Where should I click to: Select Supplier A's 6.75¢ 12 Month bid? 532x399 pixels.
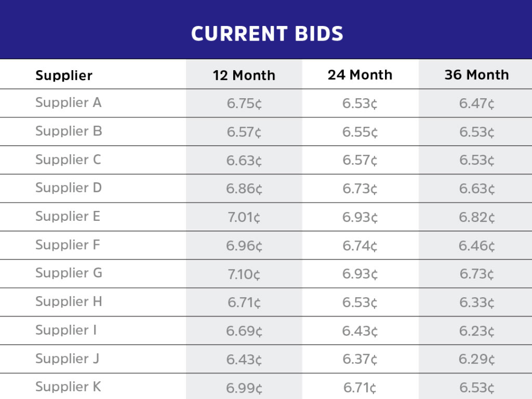pyautogui.click(x=244, y=103)
